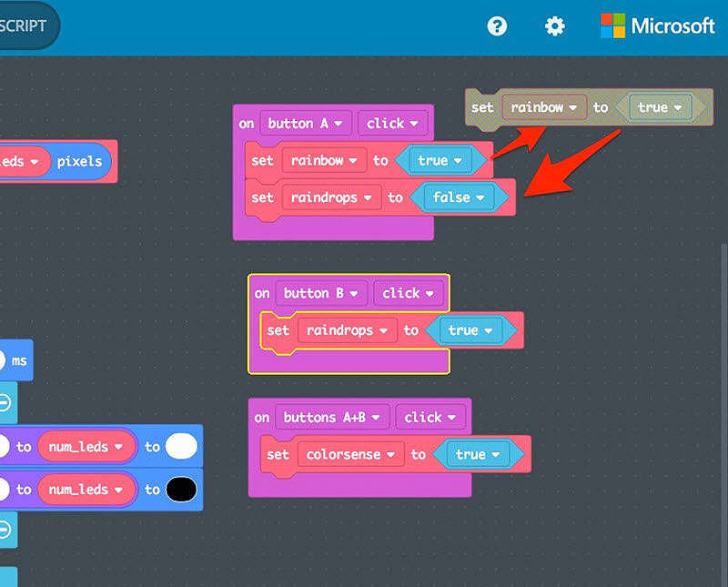This screenshot has height=587, width=728.
Task: Open the "click" dropdown on button A block
Action: (391, 123)
